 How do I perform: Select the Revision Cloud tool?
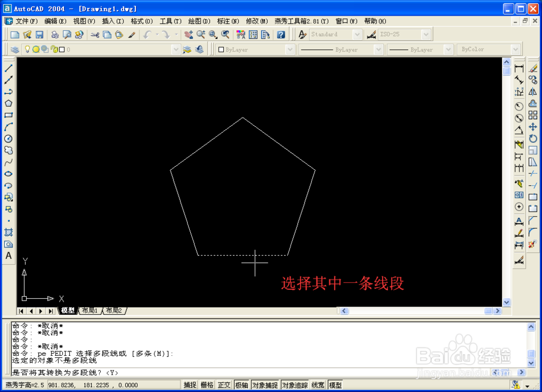[x=9, y=150]
